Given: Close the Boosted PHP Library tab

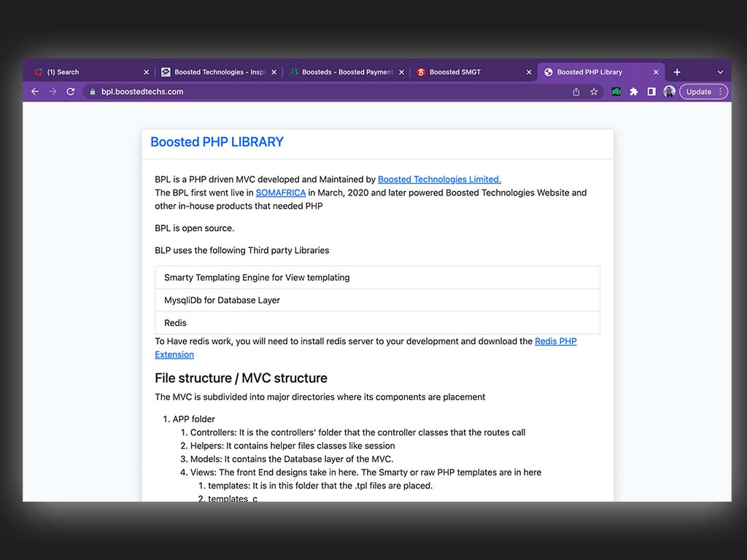Looking at the screenshot, I should (656, 72).
